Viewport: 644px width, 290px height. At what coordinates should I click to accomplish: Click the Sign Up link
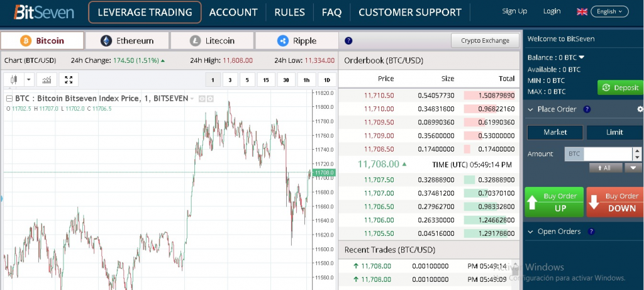514,11
